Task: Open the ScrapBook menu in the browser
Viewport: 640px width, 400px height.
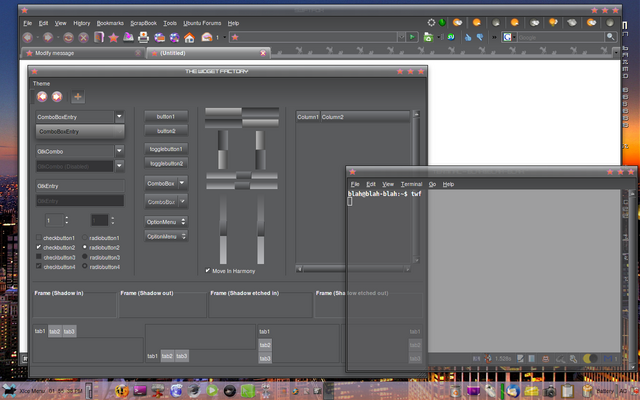Action: [x=145, y=22]
